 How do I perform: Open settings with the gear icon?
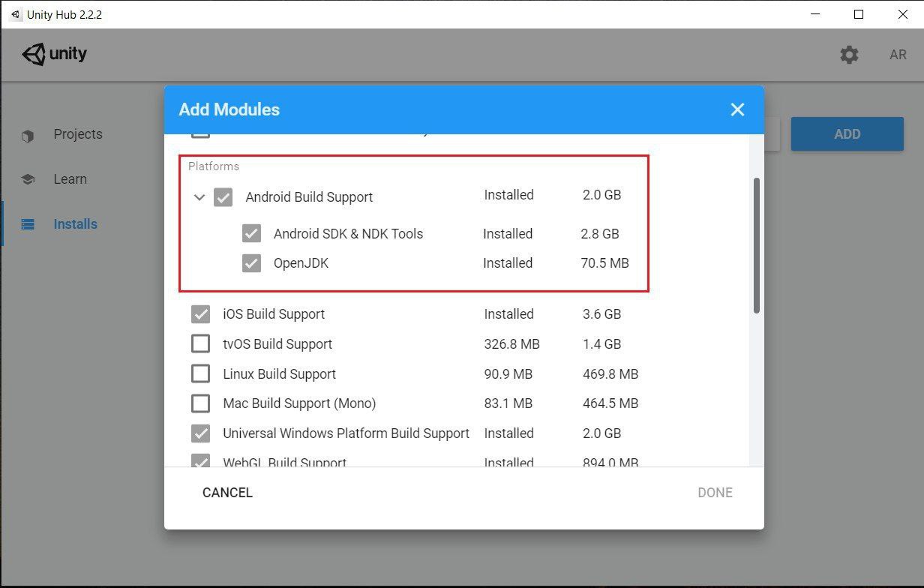click(849, 55)
